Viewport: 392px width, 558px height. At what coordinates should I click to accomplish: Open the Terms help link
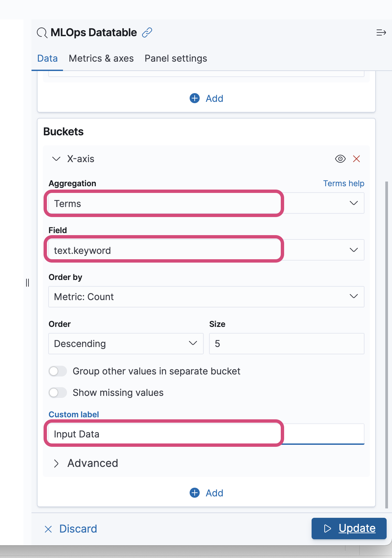tap(343, 184)
